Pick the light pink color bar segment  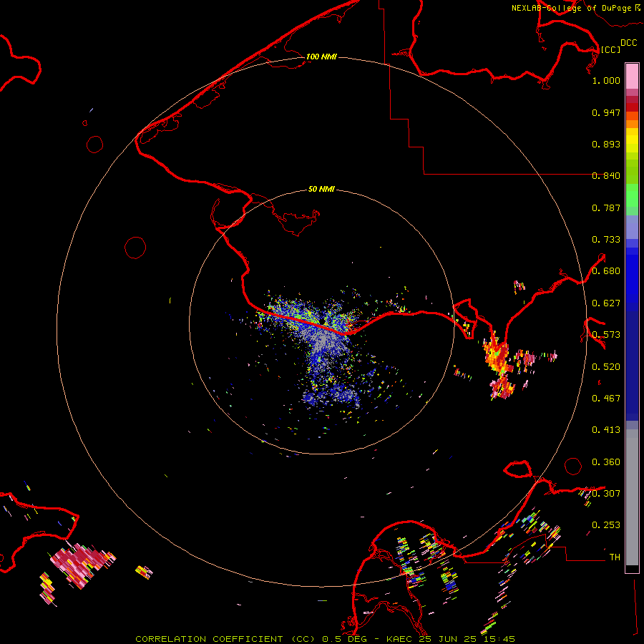pyautogui.click(x=632, y=77)
